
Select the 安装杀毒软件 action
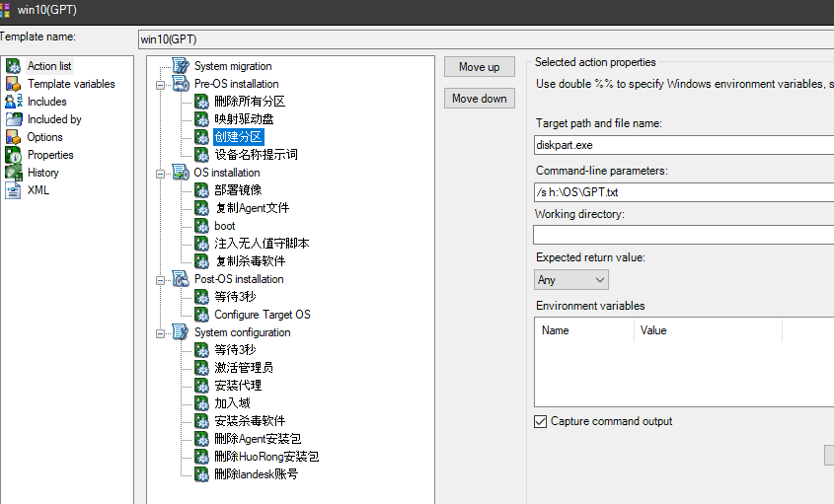tap(250, 421)
